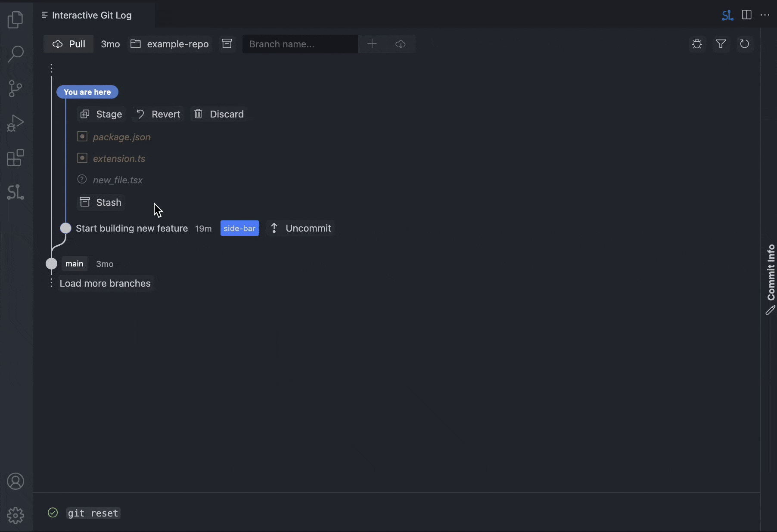Toggle the extension.ts file selection
The width and height of the screenshot is (777, 532).
[82, 158]
